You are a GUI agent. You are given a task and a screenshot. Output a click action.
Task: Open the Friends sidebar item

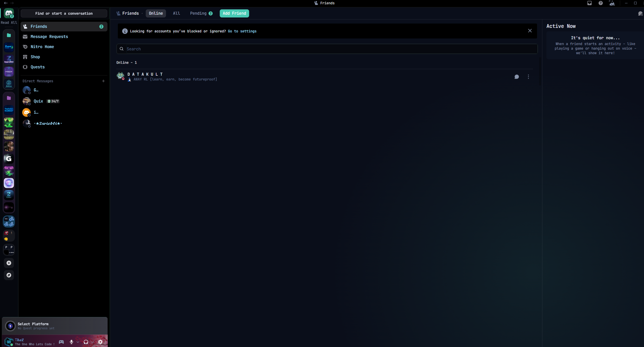64,27
